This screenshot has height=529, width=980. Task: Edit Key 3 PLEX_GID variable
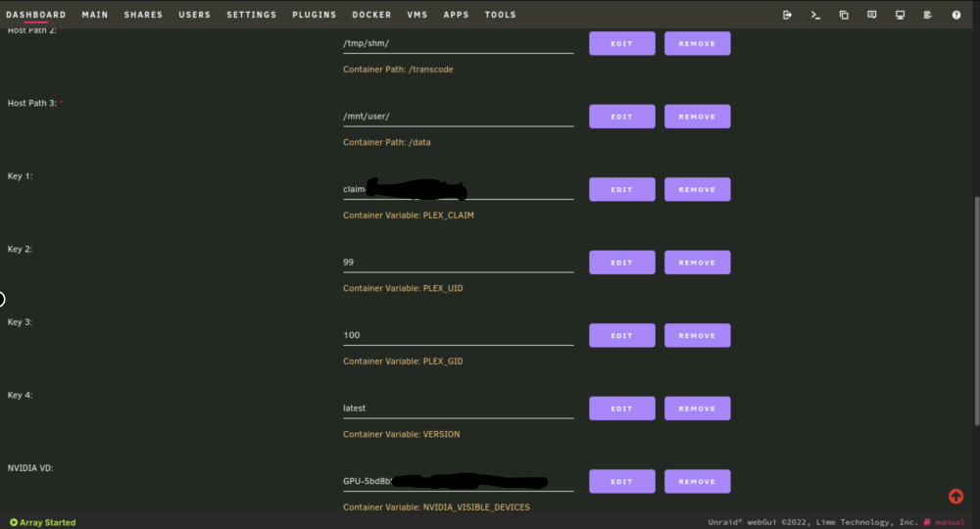tap(622, 335)
